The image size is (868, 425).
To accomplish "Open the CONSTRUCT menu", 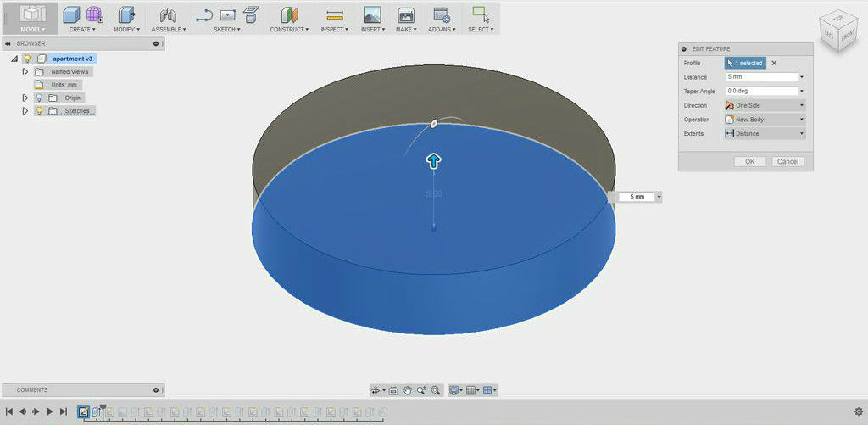I will [290, 30].
